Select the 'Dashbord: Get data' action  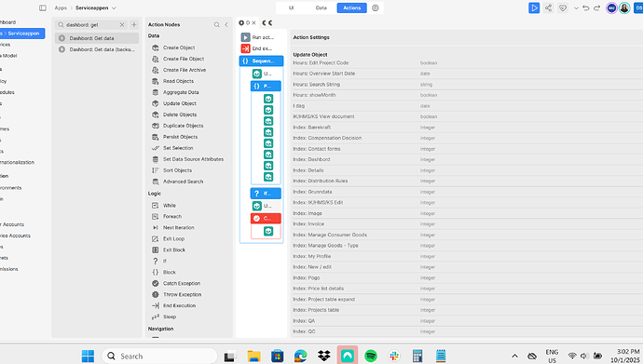[97, 38]
